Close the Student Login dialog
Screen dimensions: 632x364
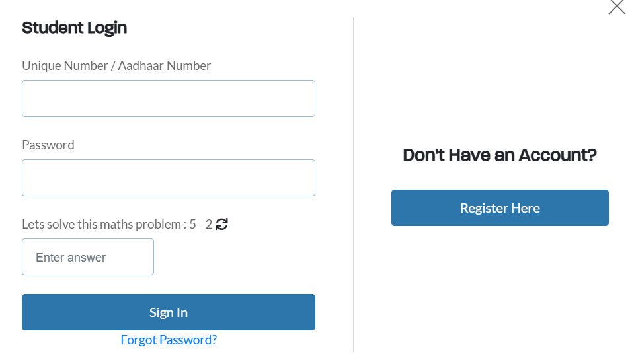click(x=617, y=7)
